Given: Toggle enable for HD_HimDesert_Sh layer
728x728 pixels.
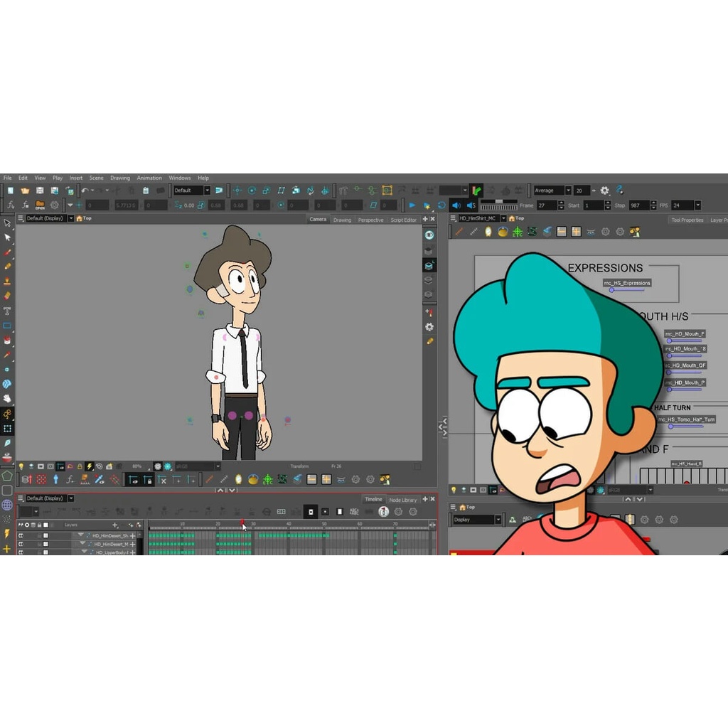Looking at the screenshot, I should pos(21,535).
